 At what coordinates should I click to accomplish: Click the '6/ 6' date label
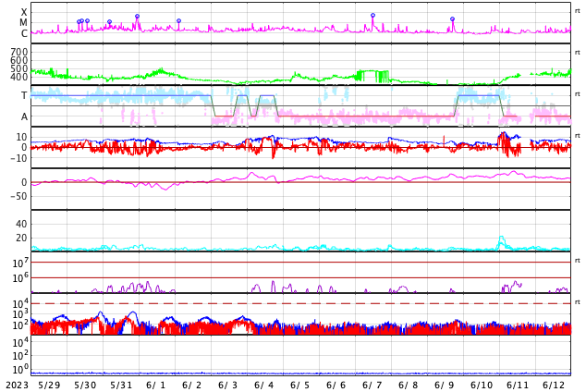tap(336, 385)
